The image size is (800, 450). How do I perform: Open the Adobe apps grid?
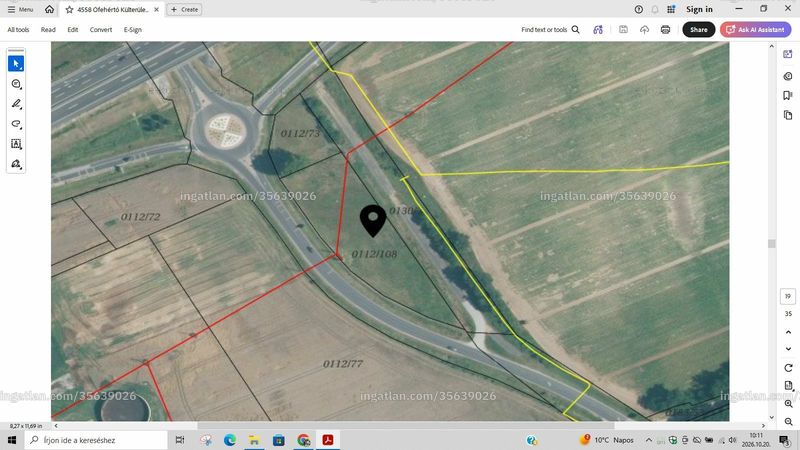(671, 9)
